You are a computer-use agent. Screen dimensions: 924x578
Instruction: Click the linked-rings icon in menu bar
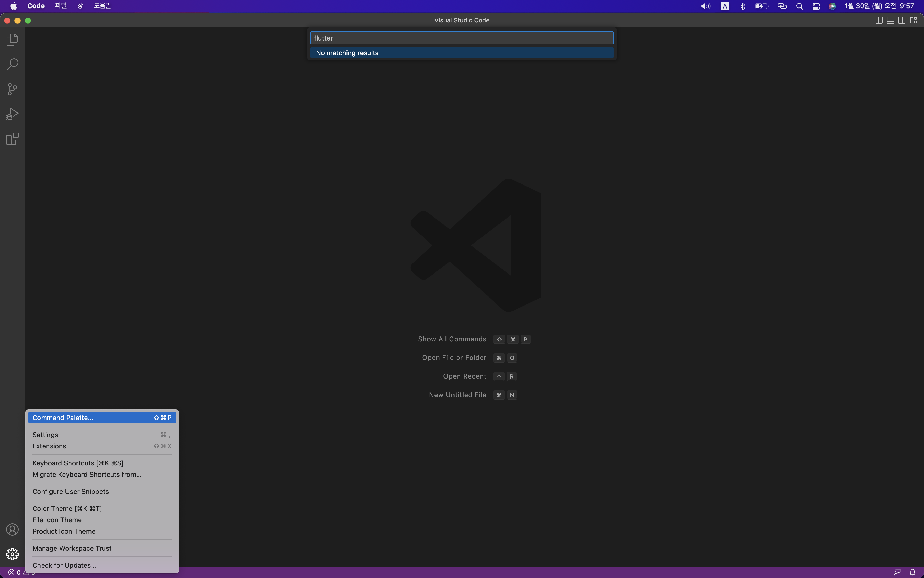pyautogui.click(x=782, y=6)
